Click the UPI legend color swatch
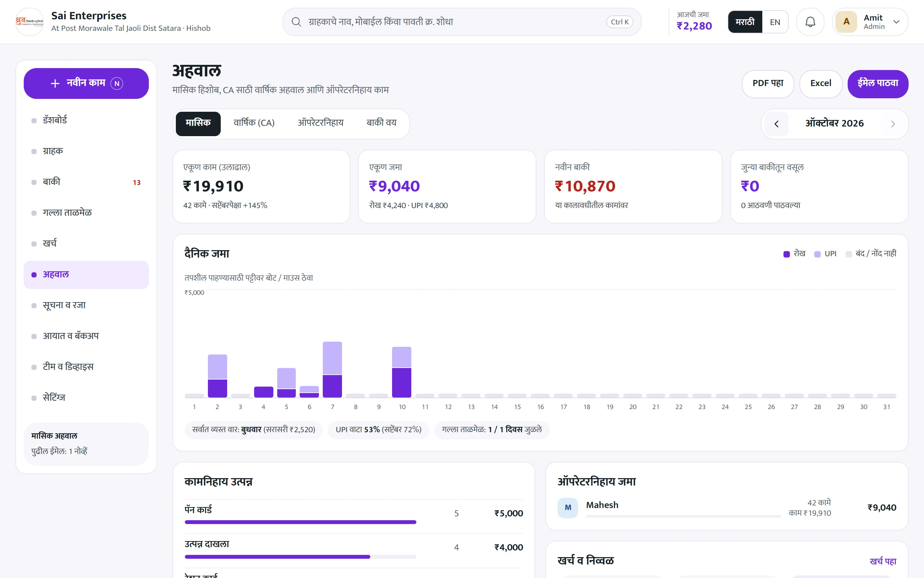924x578 pixels. pos(817,254)
